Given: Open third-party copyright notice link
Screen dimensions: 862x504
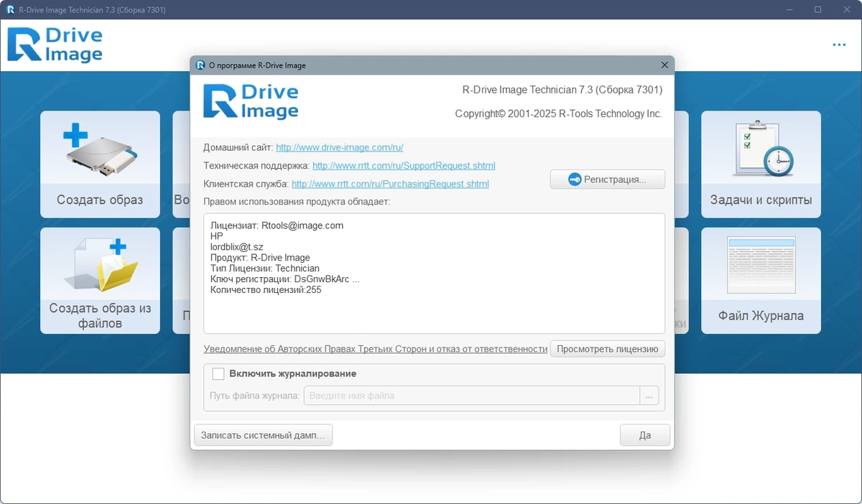Looking at the screenshot, I should point(375,349).
